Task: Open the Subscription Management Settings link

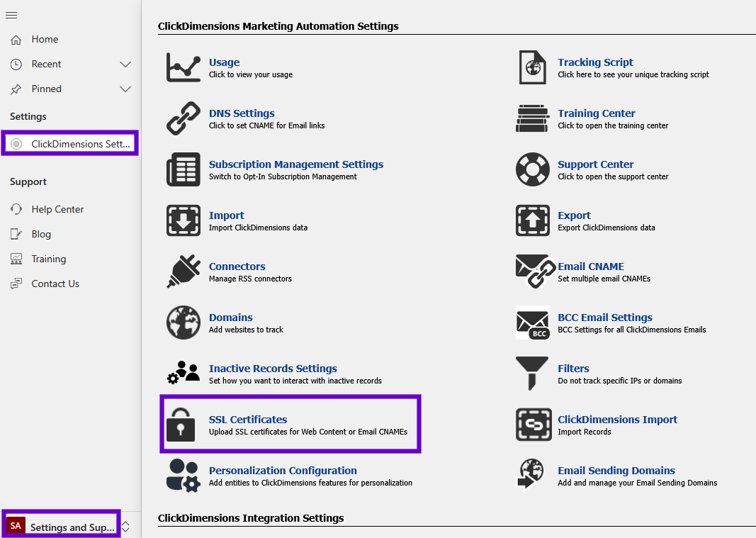Action: [296, 164]
